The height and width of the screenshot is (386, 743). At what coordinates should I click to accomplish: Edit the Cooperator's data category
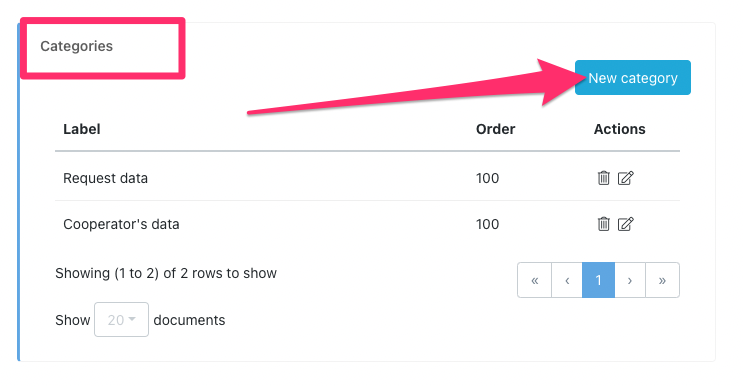pyautogui.click(x=625, y=224)
